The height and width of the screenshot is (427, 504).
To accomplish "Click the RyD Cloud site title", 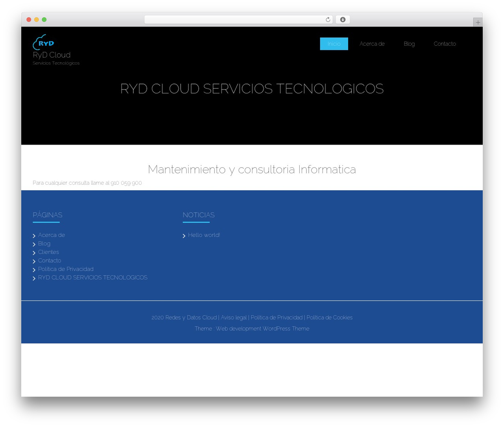I will [52, 55].
